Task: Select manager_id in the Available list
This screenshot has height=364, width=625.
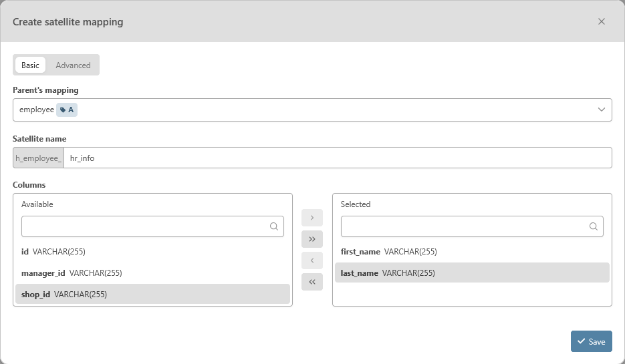Action: click(x=72, y=273)
